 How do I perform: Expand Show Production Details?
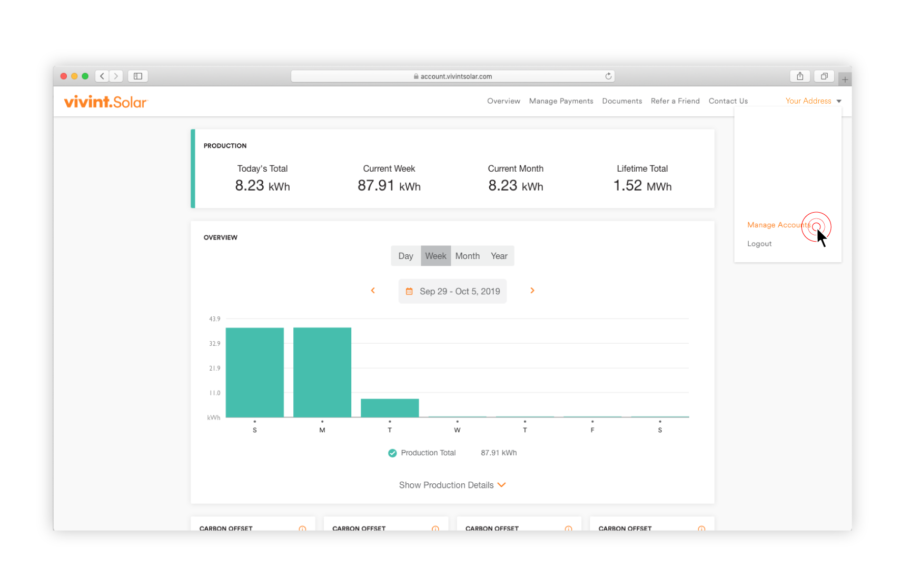tap(452, 485)
